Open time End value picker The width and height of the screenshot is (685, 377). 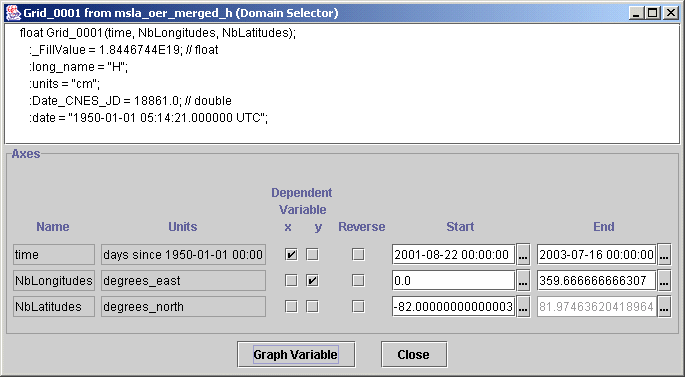point(664,255)
